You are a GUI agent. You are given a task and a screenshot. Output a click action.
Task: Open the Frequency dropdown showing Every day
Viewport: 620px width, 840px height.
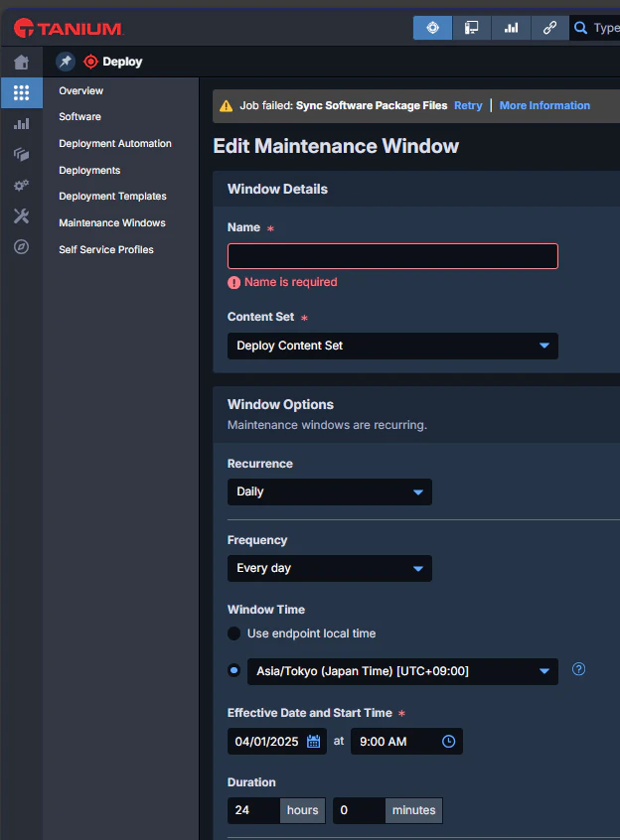[330, 568]
